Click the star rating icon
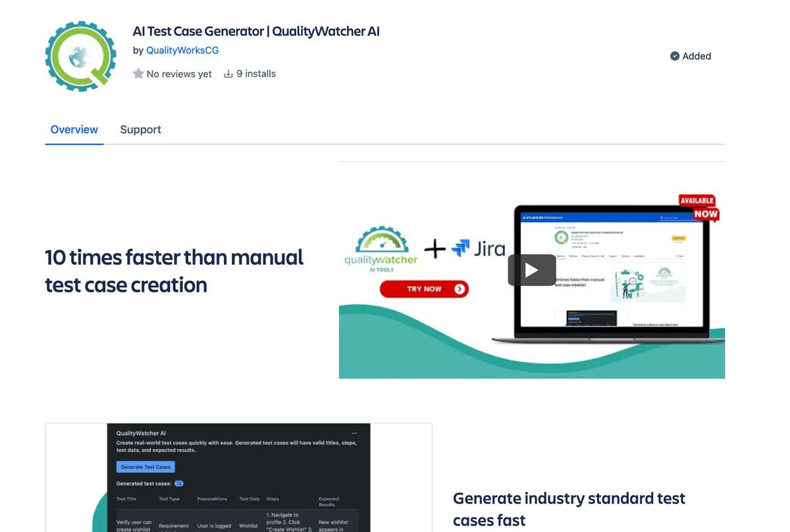This screenshot has height=532, width=790. click(138, 73)
